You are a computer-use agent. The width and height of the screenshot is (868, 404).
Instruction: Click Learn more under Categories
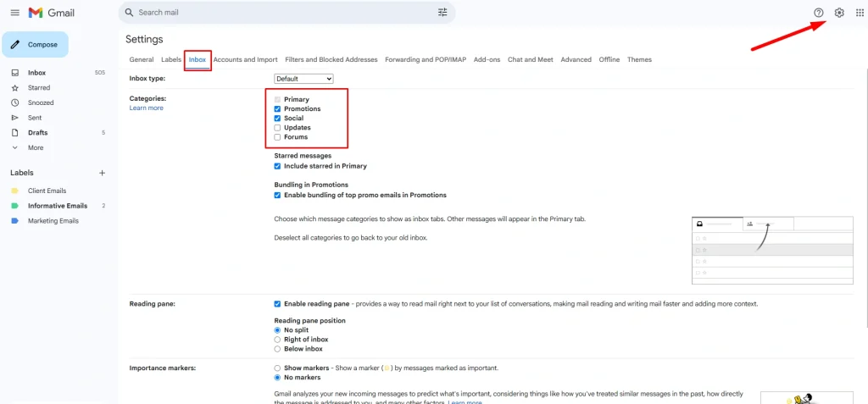pos(146,108)
